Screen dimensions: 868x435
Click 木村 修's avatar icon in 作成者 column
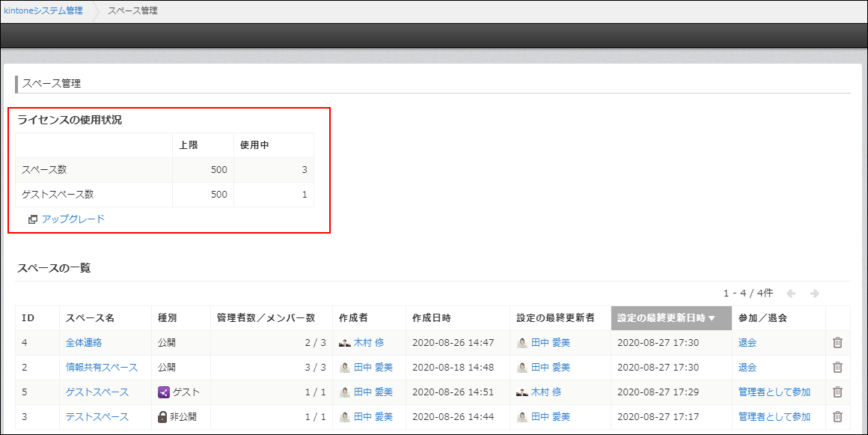point(343,342)
